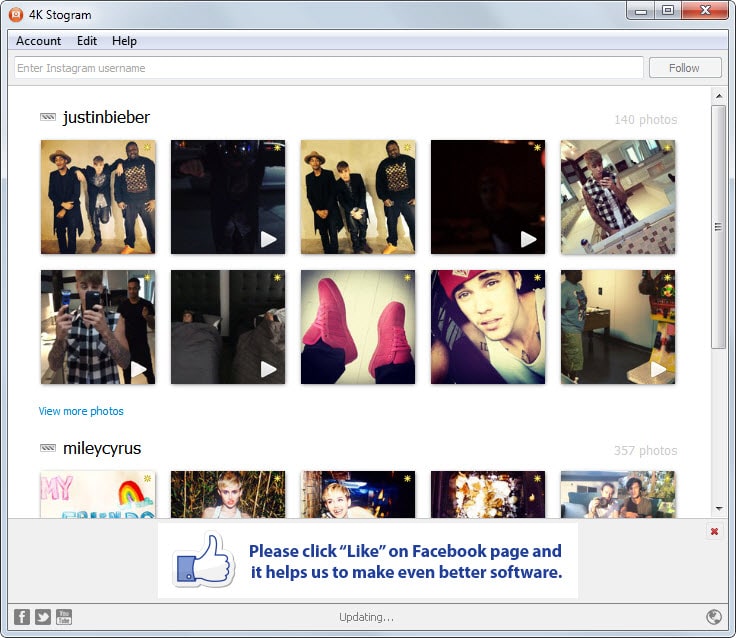Open the red cap selfie photo
This screenshot has width=736, height=638.
(488, 327)
